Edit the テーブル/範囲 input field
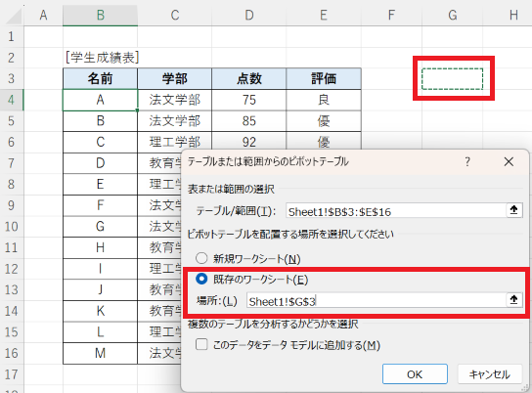Image resolution: width=532 pixels, height=393 pixels. point(396,211)
